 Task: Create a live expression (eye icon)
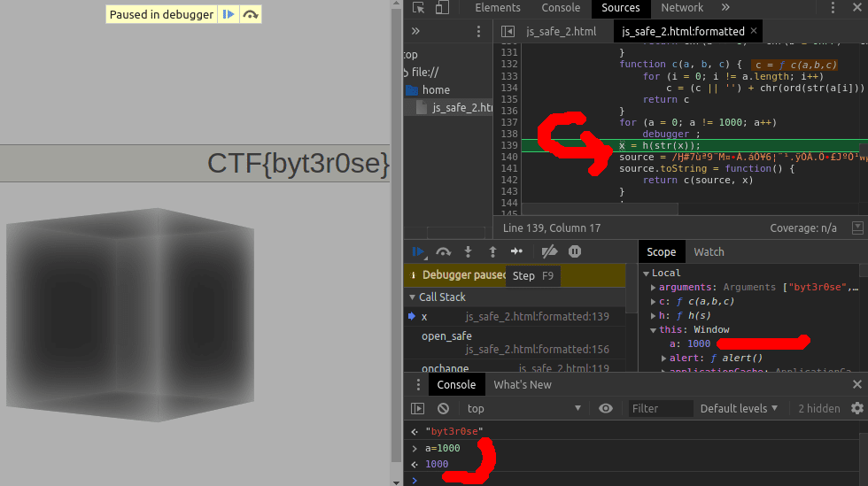click(606, 408)
